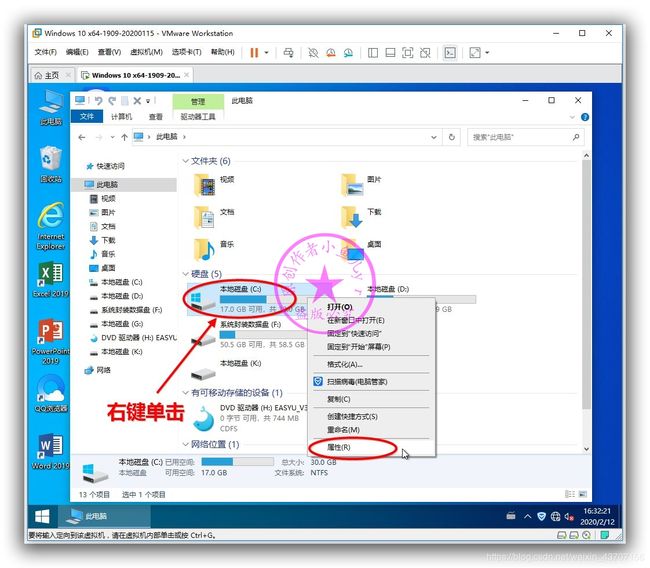Screen dimensions: 650x568
Task: Click the send Ctrl+Alt+Del toolbar icon
Action: (288, 53)
